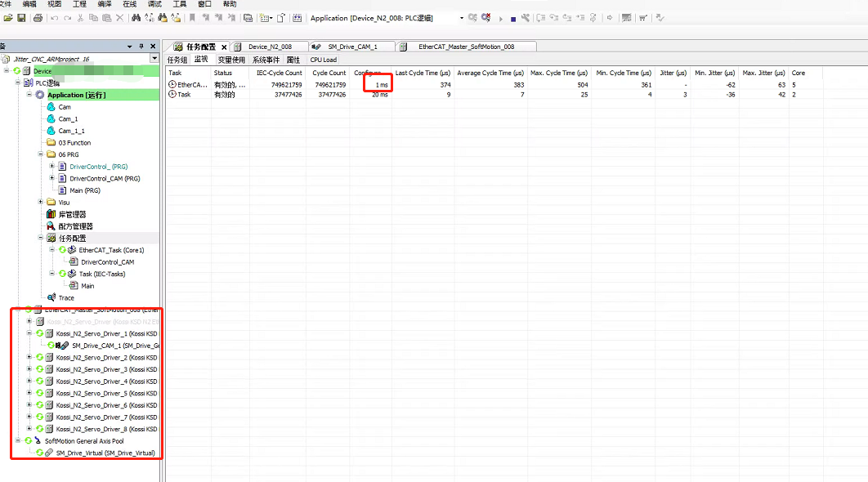
Task: Open the Library Manager (库管理器) node
Action: pyautogui.click(x=72, y=214)
